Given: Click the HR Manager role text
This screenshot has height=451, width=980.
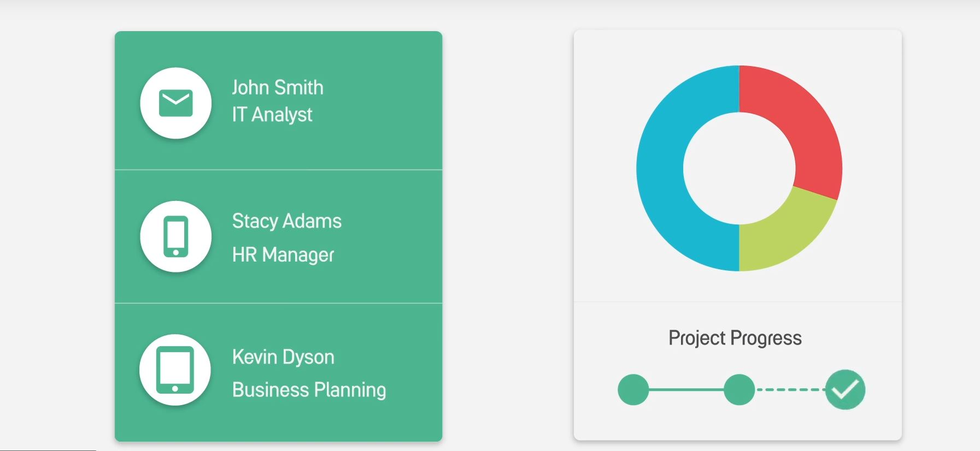Looking at the screenshot, I should [283, 254].
